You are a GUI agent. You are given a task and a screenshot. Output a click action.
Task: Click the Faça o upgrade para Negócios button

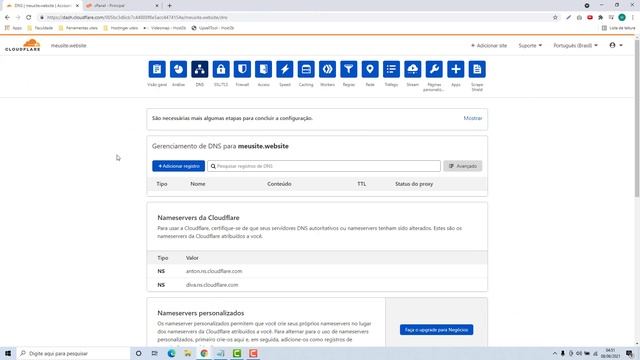pyautogui.click(x=436, y=330)
